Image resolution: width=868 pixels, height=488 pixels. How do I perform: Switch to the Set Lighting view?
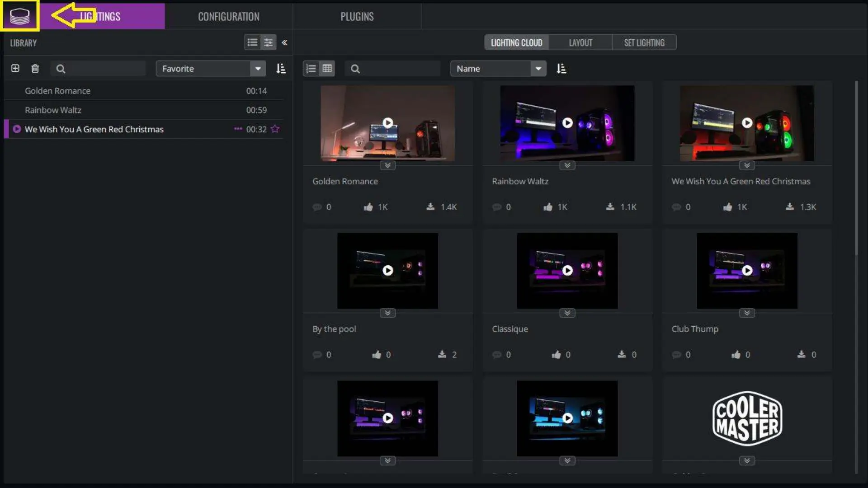(x=644, y=42)
